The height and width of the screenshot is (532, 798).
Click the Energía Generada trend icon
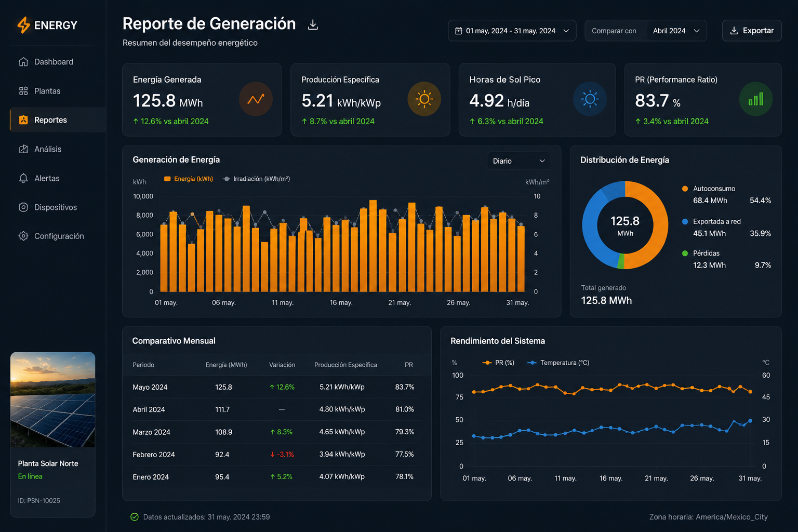[x=256, y=99]
